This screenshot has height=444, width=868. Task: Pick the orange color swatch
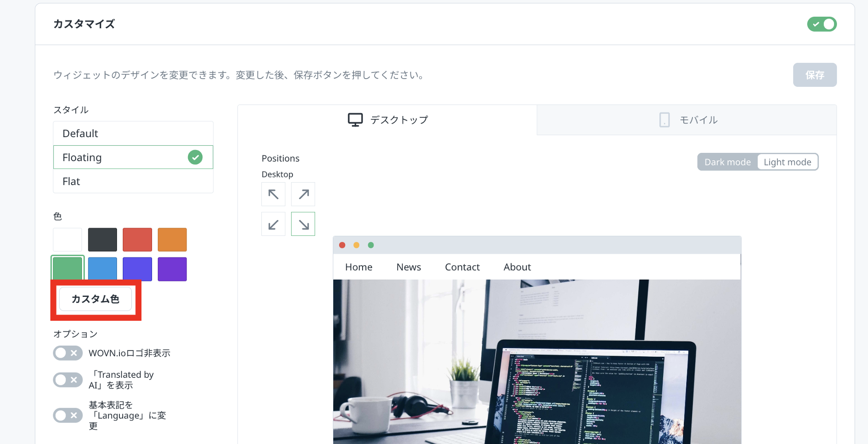click(x=172, y=240)
